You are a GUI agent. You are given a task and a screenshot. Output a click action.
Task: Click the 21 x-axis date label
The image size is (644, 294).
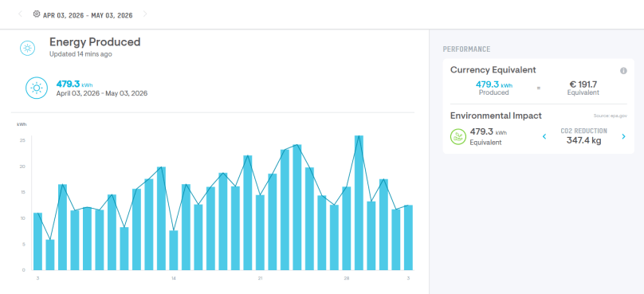260,279
